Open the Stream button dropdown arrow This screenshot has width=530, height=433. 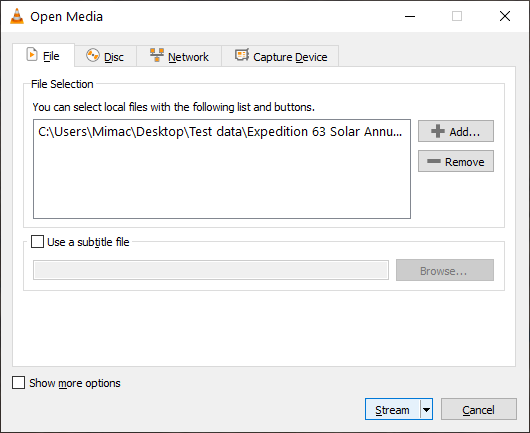[427, 410]
